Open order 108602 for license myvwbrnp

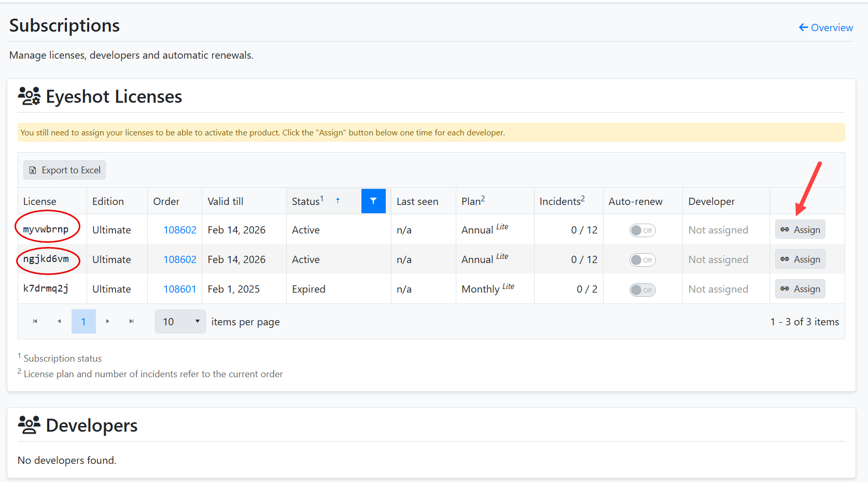click(180, 230)
